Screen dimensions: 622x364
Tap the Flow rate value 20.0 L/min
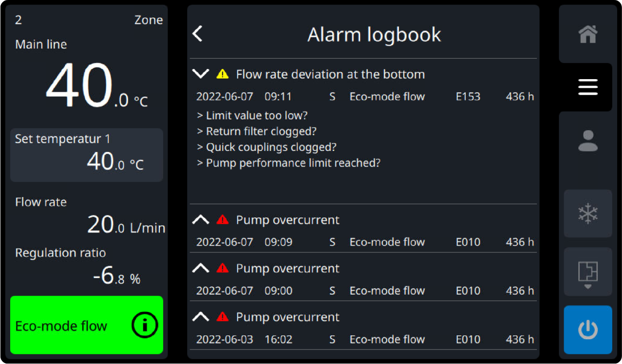click(x=125, y=225)
